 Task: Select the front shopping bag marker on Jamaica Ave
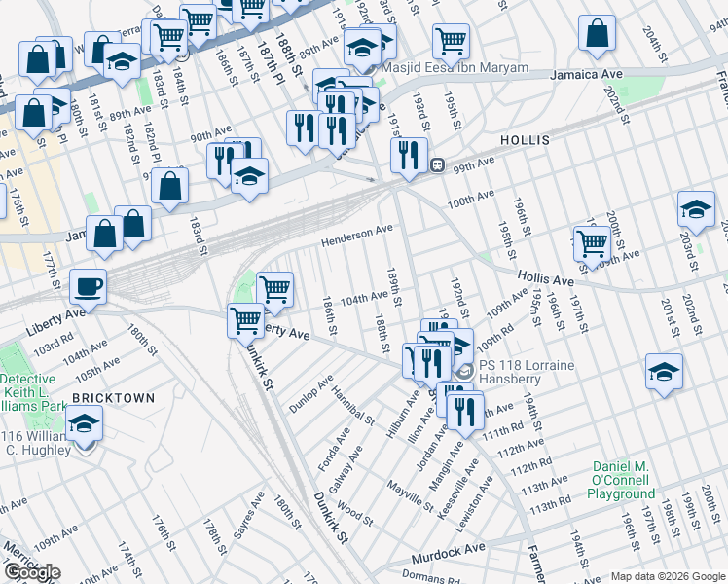(x=104, y=234)
